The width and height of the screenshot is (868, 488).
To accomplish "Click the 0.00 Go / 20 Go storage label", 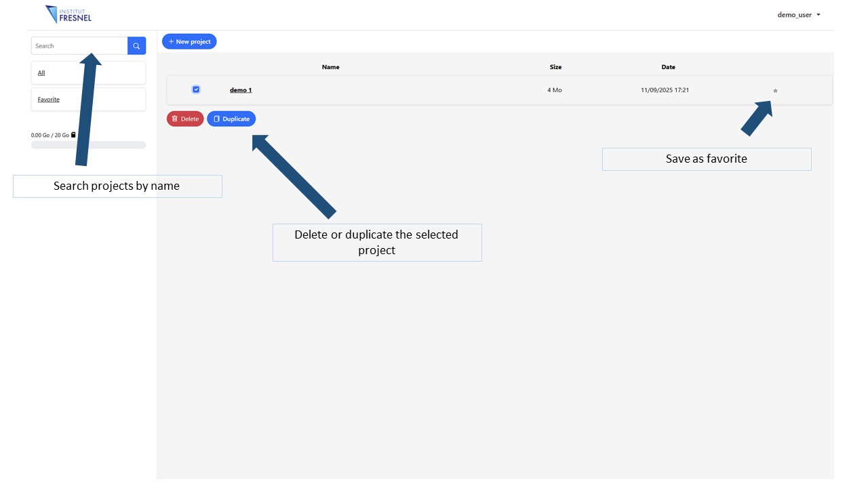I will coord(50,136).
